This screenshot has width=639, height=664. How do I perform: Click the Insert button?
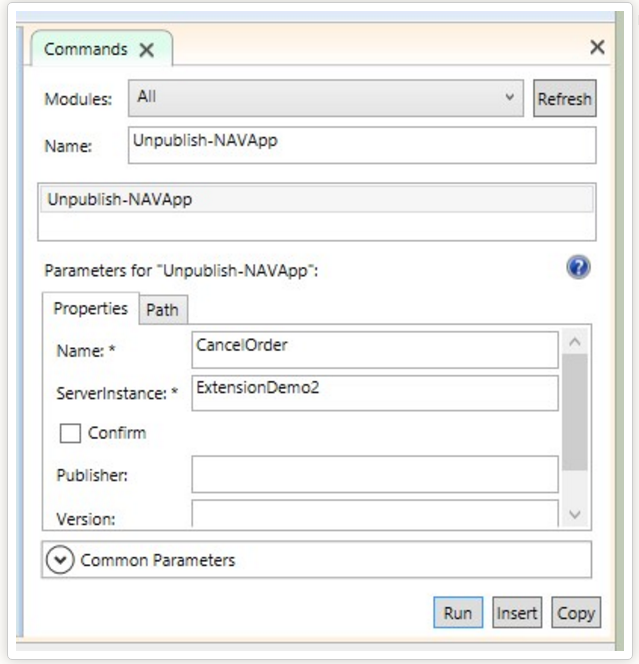pyautogui.click(x=517, y=612)
